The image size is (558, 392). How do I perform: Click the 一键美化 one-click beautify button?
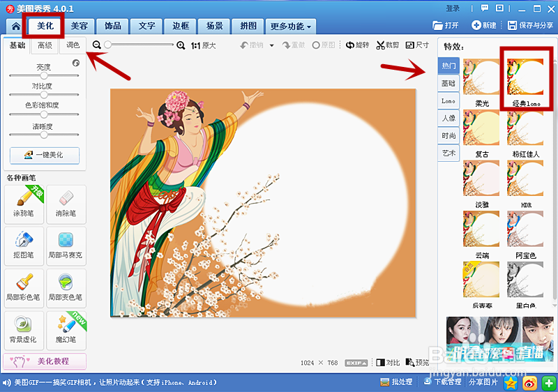coord(45,155)
